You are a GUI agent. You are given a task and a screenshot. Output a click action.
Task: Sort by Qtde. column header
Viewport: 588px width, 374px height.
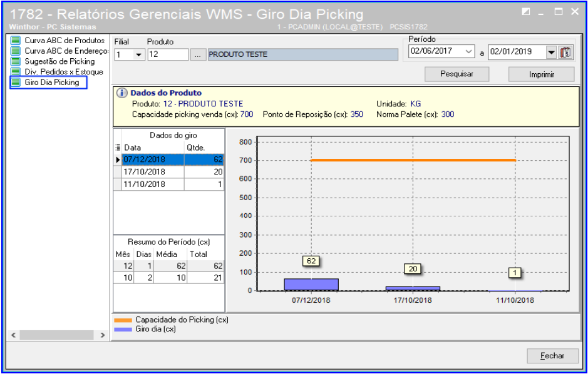(x=204, y=148)
